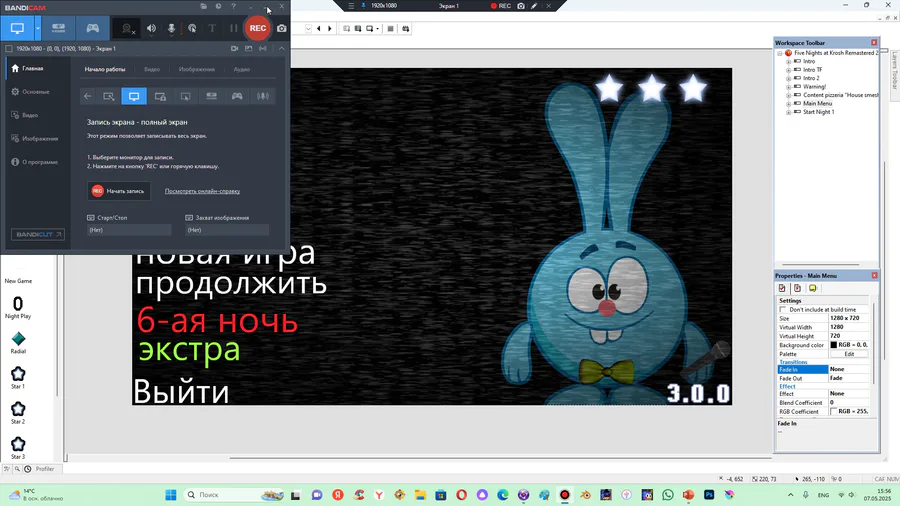900x506 pixels.
Task: Open Bandicam help question mark
Action: [x=233, y=6]
